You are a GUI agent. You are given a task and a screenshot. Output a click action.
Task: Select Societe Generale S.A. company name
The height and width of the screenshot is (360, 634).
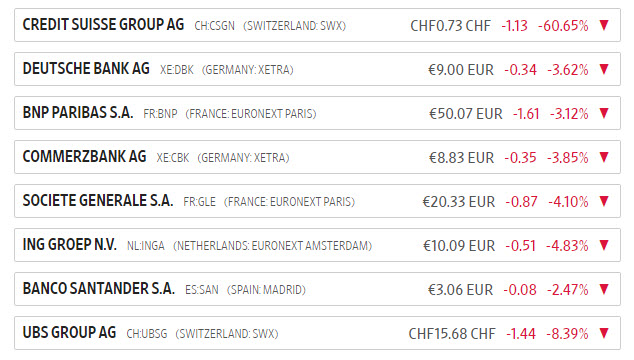(x=98, y=201)
